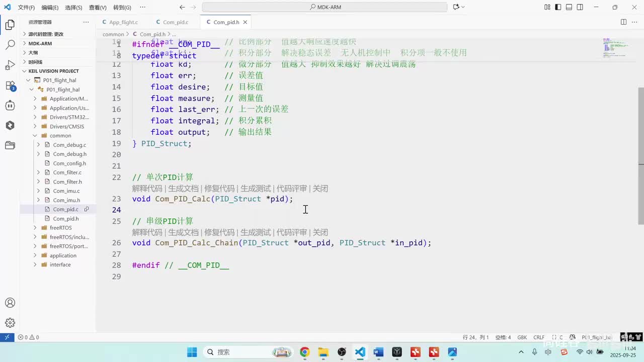
Task: Go back with the navigation arrow
Action: [182, 7]
